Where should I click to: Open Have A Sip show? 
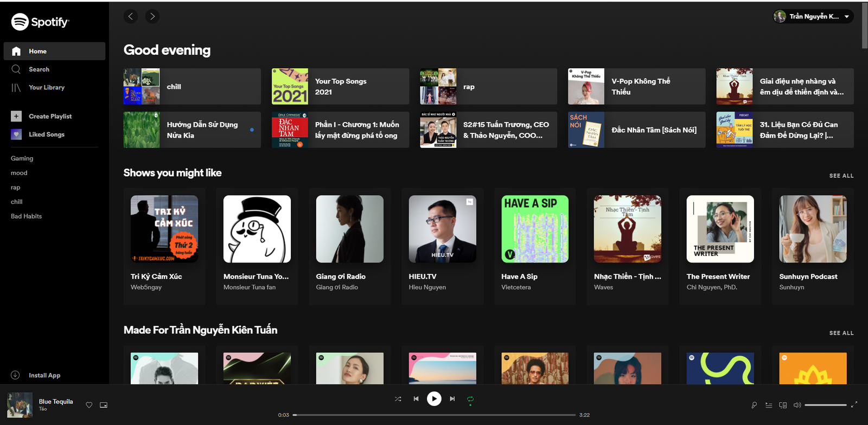(x=535, y=247)
